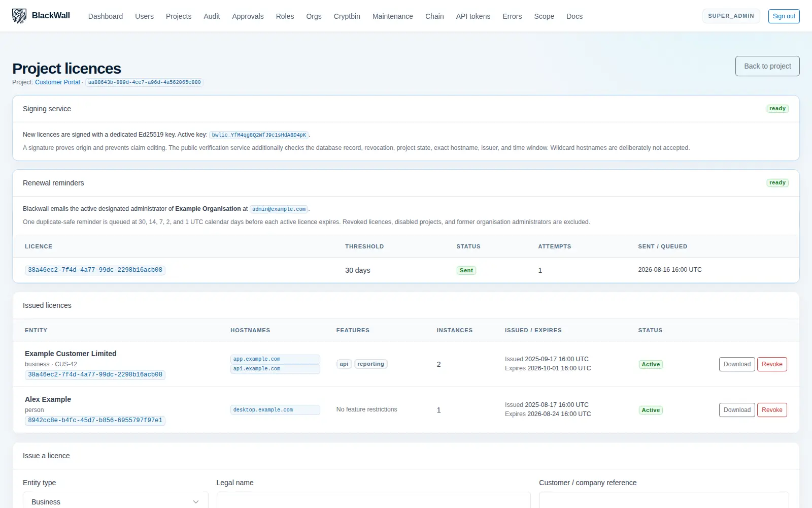Click the Renewal reminders ready badge
This screenshot has width=812, height=508.
click(777, 183)
